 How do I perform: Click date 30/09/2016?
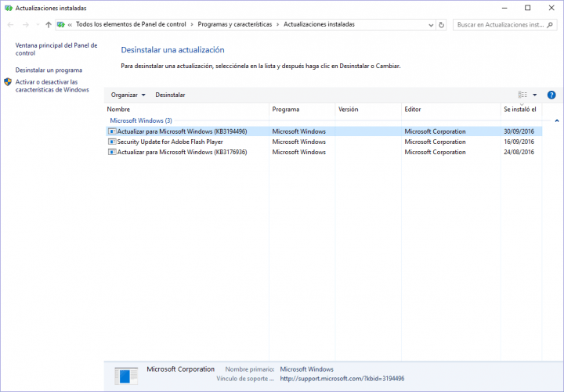click(x=519, y=131)
